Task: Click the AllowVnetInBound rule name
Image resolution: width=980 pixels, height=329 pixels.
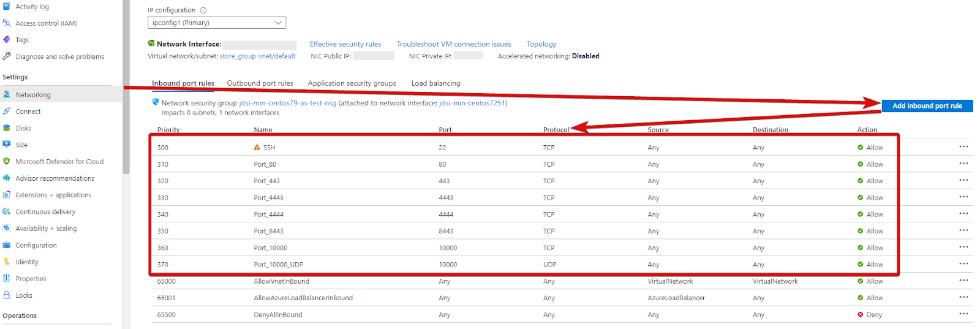Action: click(x=281, y=281)
